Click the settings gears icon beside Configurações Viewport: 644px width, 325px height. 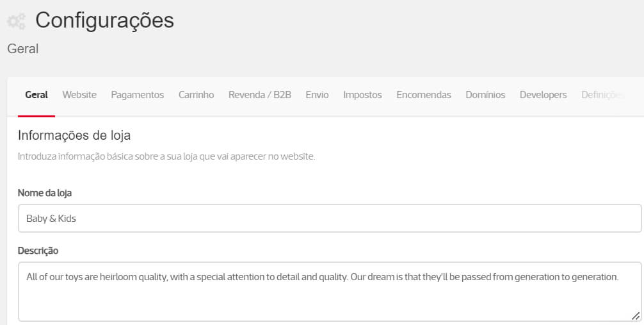coord(16,21)
